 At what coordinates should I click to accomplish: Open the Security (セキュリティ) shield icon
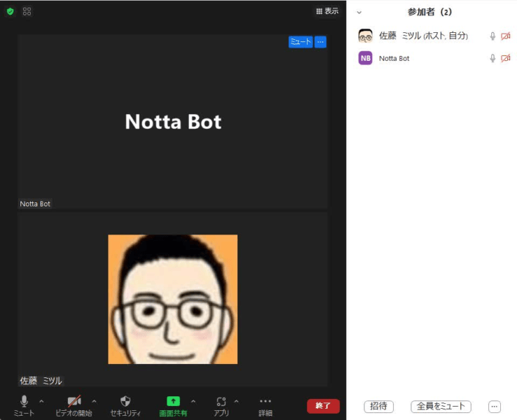(x=125, y=402)
